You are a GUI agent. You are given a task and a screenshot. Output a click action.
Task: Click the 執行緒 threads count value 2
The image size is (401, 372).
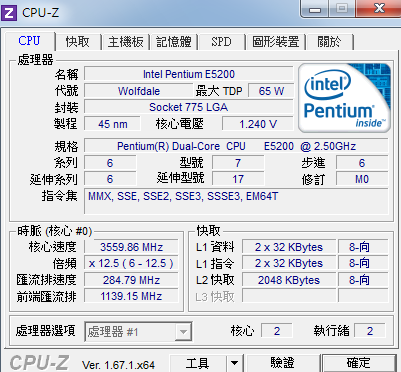click(370, 331)
